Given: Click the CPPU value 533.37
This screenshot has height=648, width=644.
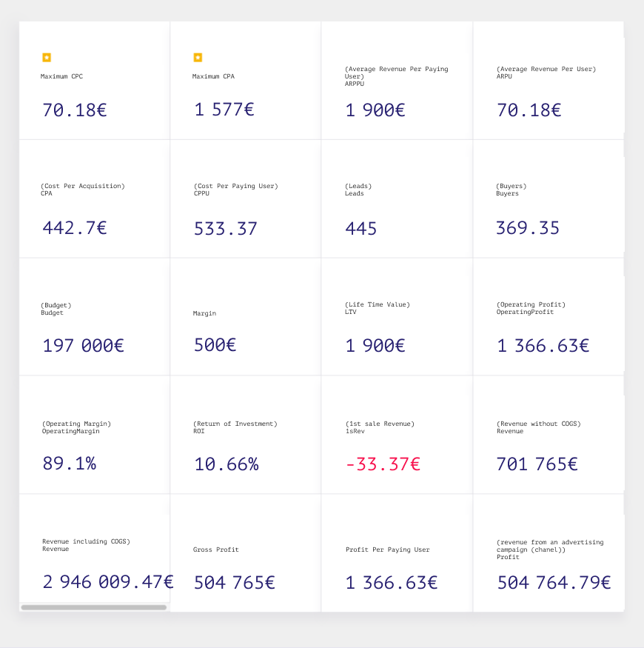Looking at the screenshot, I should pyautogui.click(x=226, y=229).
